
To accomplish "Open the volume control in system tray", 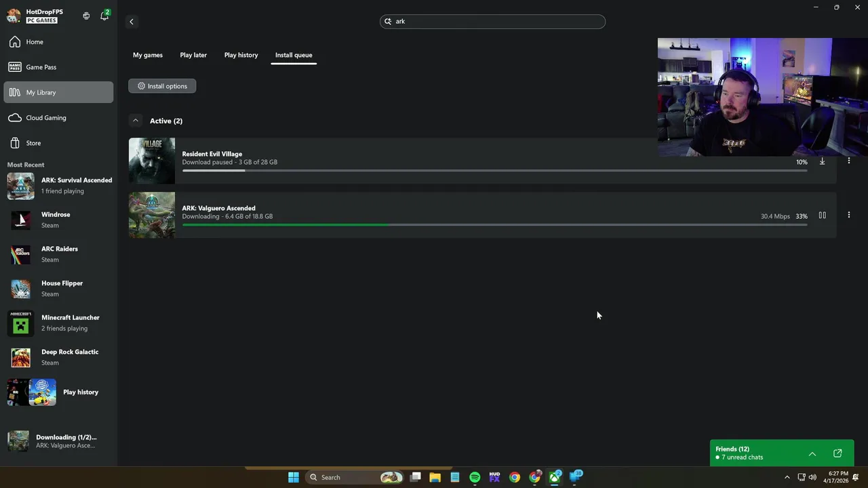I will pyautogui.click(x=812, y=477).
